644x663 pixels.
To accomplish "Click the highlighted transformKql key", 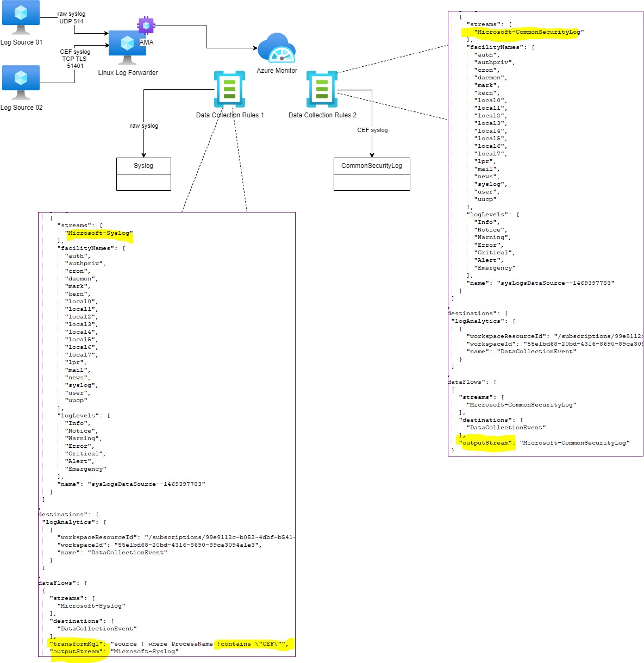I will (76, 643).
